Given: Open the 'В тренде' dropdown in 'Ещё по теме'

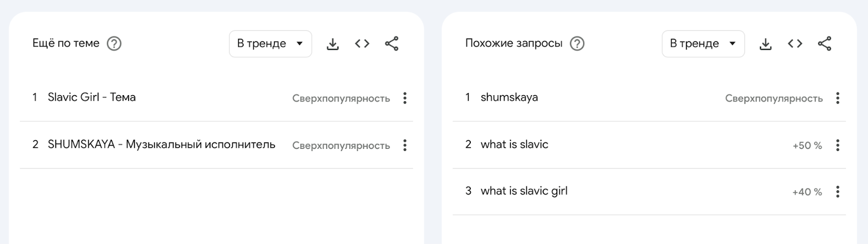Looking at the screenshot, I should (270, 43).
